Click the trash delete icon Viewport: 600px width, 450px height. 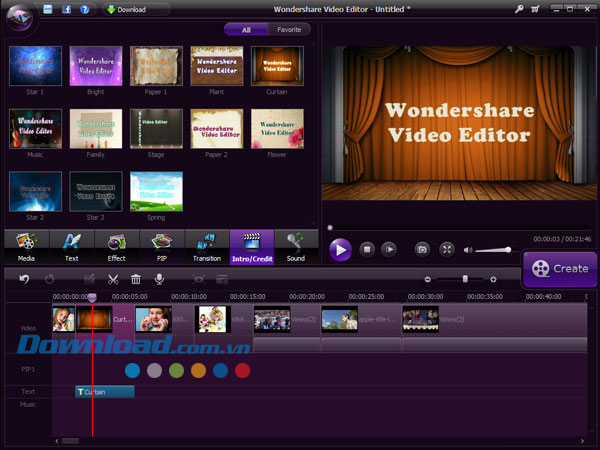point(136,279)
